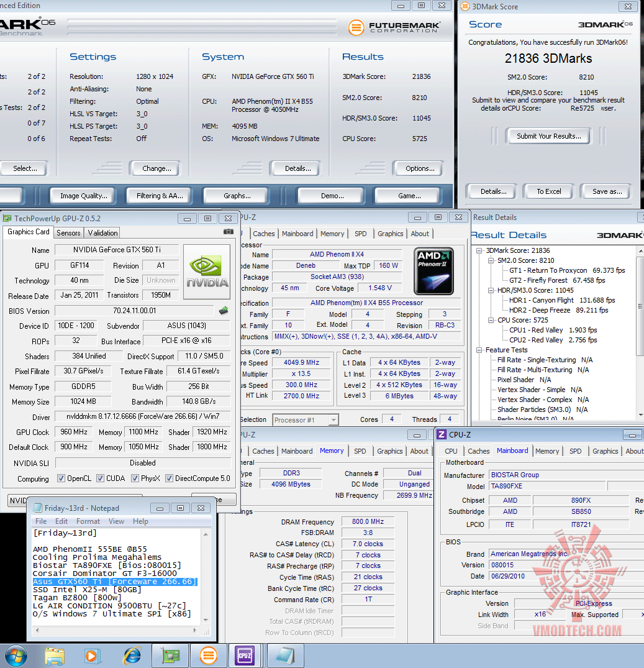Click the GPU-Z screenshot camera icon
Viewport: 644px width, 668px height.
(x=229, y=232)
